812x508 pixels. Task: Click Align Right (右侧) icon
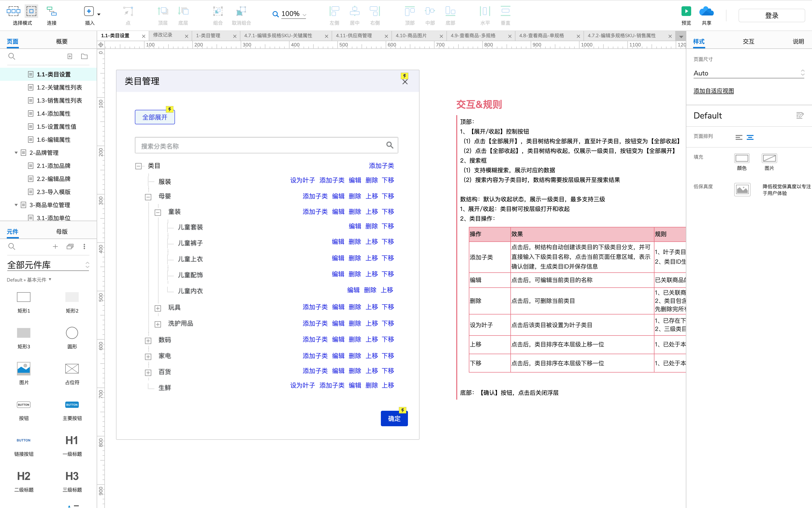click(x=375, y=11)
